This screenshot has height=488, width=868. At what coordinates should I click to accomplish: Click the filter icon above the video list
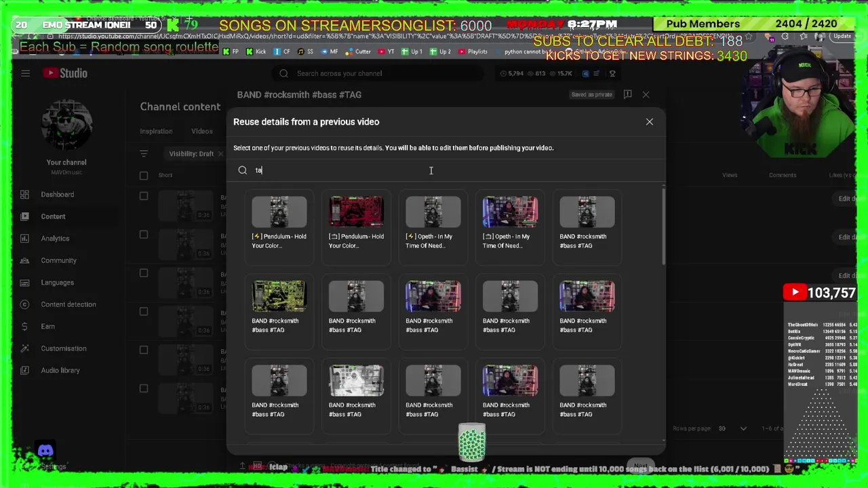coord(144,154)
